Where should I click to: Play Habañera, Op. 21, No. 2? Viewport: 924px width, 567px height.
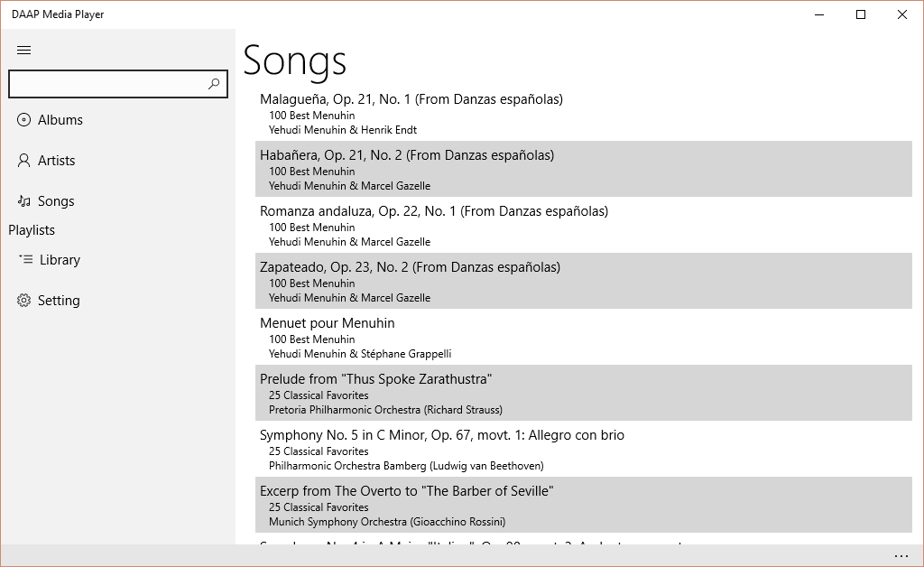[407, 155]
